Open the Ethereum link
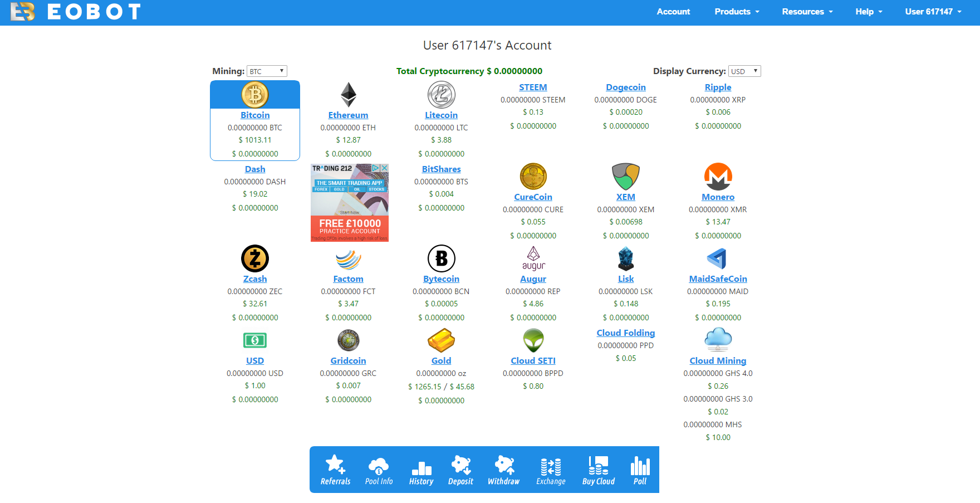Screen dimensions: 980x503 (x=349, y=115)
